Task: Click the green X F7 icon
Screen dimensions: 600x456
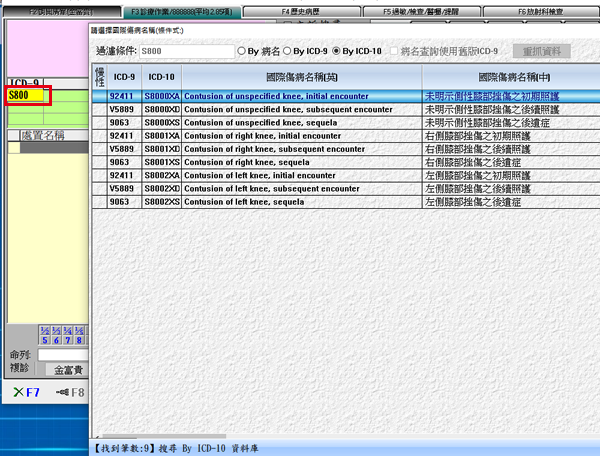Action: coord(18,392)
